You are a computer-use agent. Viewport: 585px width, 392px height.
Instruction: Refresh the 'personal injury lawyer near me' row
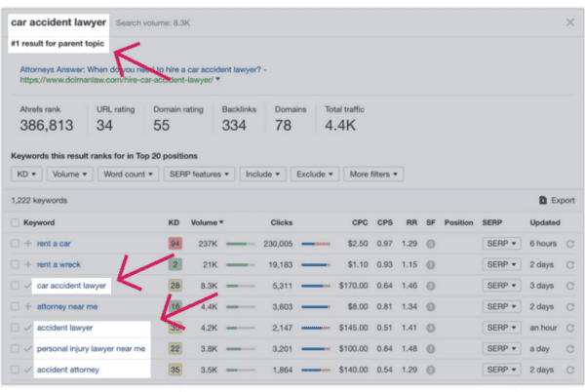570,349
